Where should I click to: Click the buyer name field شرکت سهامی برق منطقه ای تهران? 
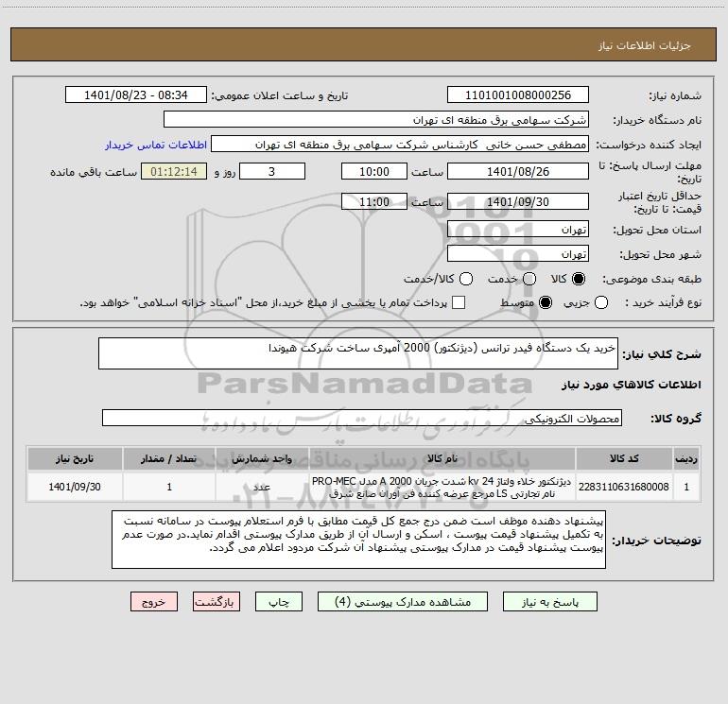click(376, 120)
